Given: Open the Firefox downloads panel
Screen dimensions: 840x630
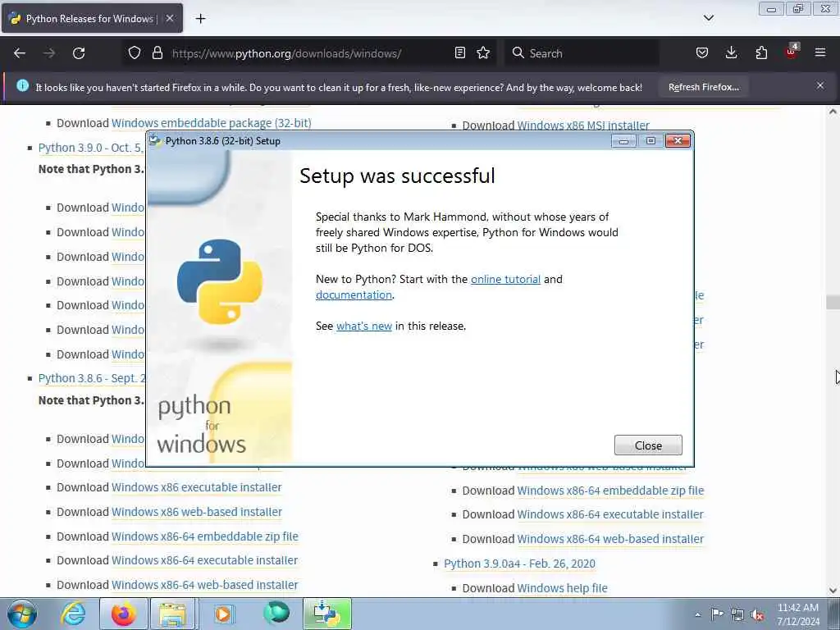Looking at the screenshot, I should point(731,53).
